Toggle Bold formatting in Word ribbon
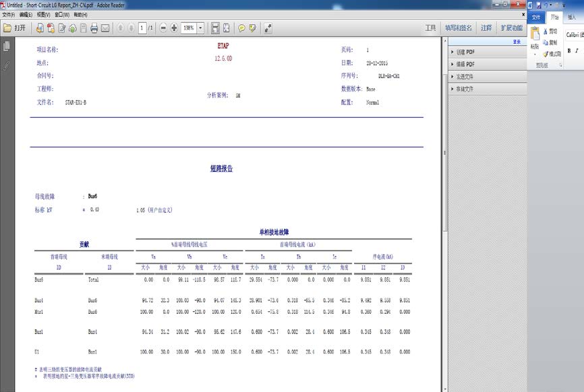Image resolution: width=584 pixels, height=392 pixels. [569, 51]
